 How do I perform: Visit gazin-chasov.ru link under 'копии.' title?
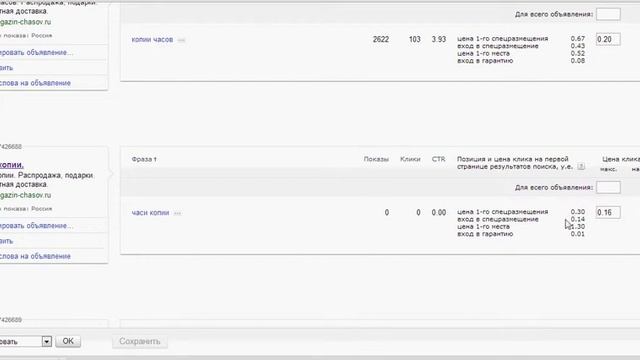25,195
